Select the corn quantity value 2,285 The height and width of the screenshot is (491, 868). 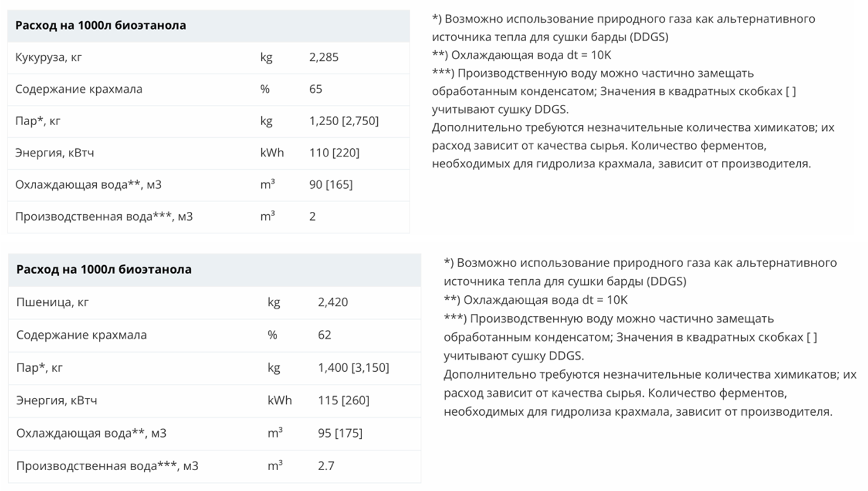(x=324, y=57)
